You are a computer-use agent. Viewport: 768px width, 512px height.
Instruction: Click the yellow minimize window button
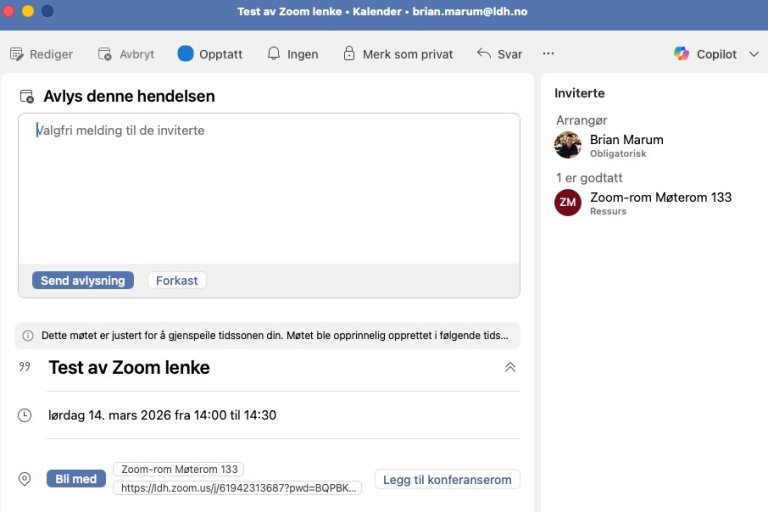point(28,11)
